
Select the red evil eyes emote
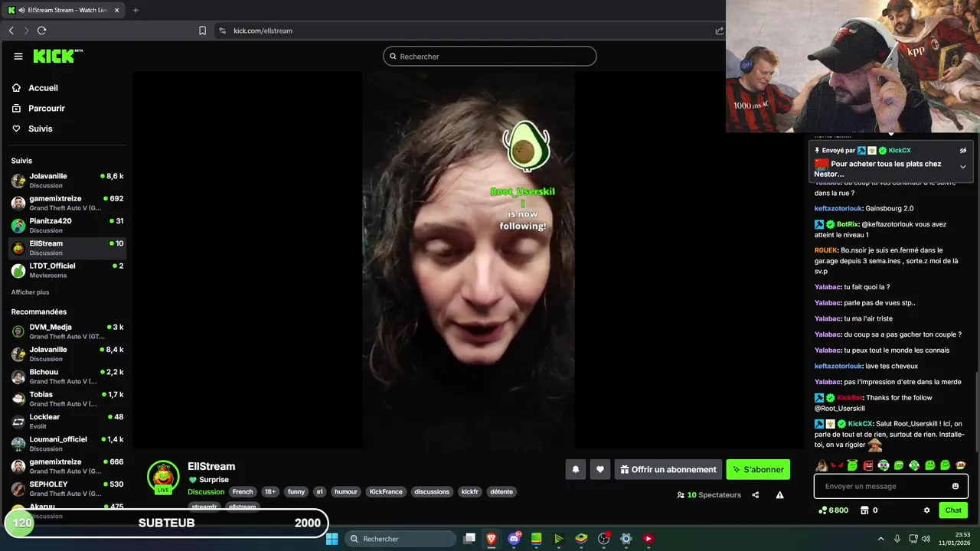tap(837, 465)
